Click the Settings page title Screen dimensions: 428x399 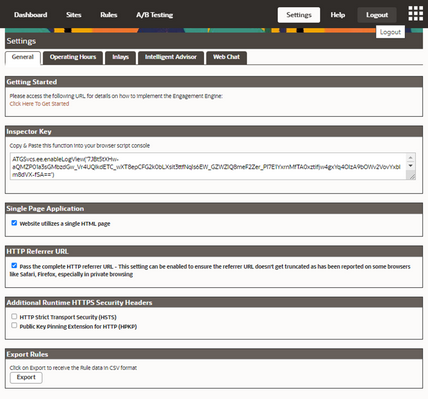(x=21, y=41)
